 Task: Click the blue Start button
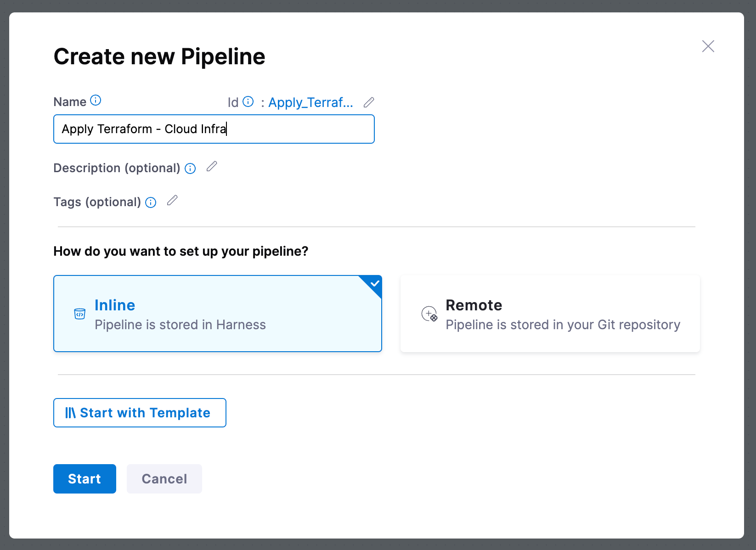(85, 479)
